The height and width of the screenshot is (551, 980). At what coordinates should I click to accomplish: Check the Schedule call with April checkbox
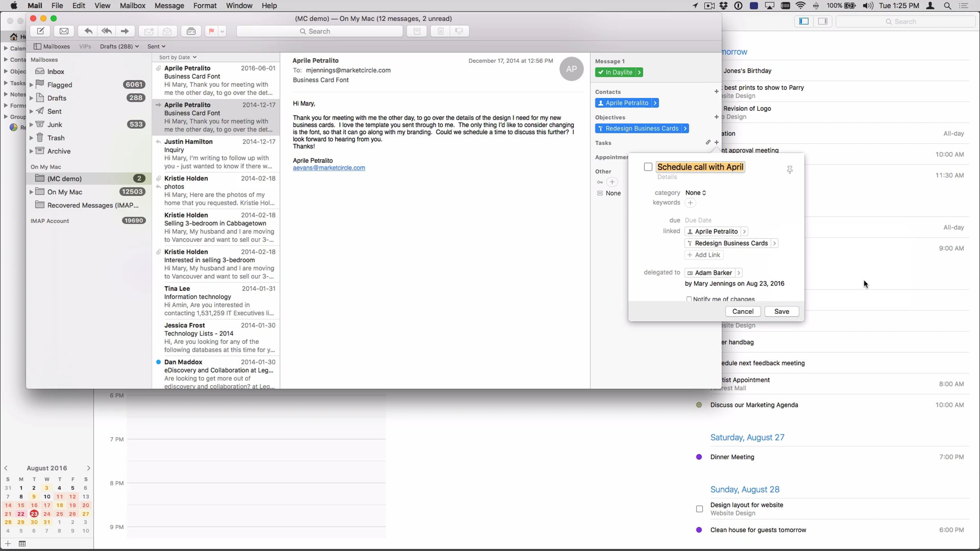pyautogui.click(x=648, y=167)
